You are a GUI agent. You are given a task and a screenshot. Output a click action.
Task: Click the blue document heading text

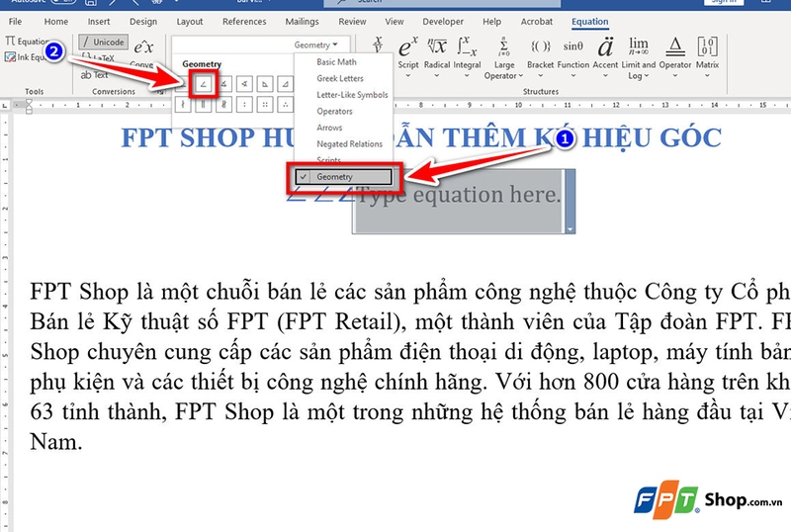click(421, 137)
